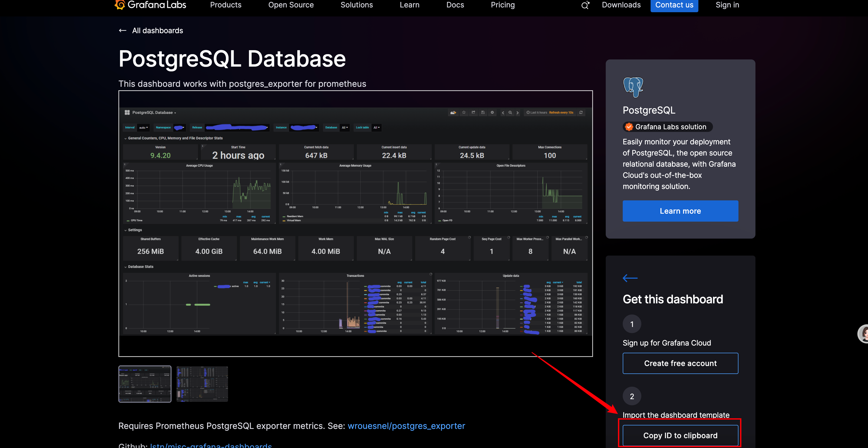Click the Refresh every 10s text
This screenshot has height=448, width=868.
click(x=561, y=113)
